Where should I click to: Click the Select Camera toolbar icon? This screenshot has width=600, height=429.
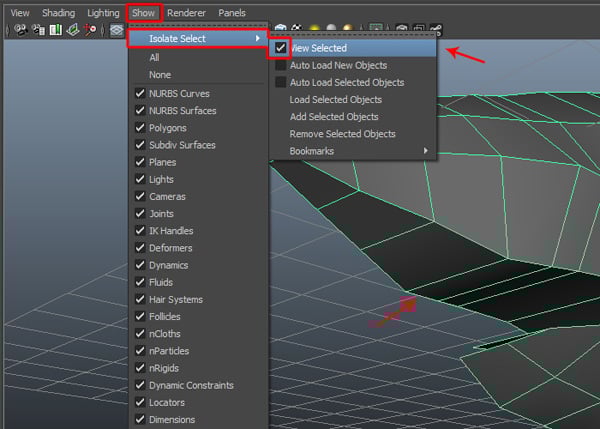21,30
